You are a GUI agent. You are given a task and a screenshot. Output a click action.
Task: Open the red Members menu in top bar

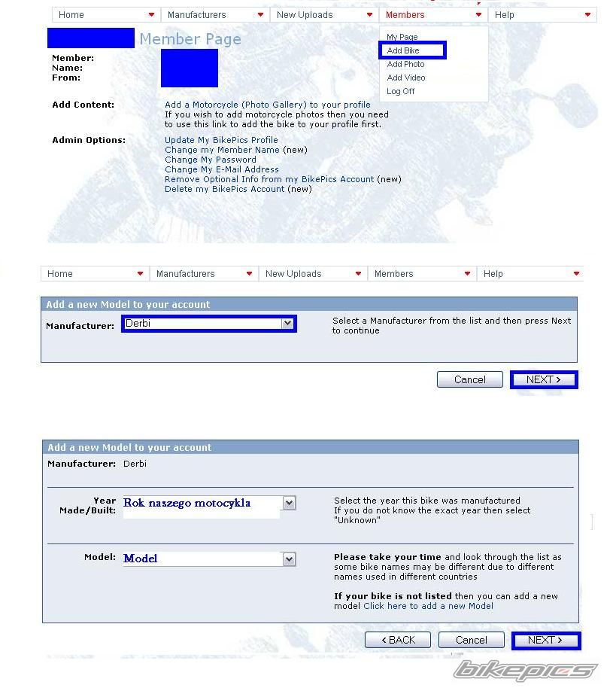pyautogui.click(x=434, y=15)
